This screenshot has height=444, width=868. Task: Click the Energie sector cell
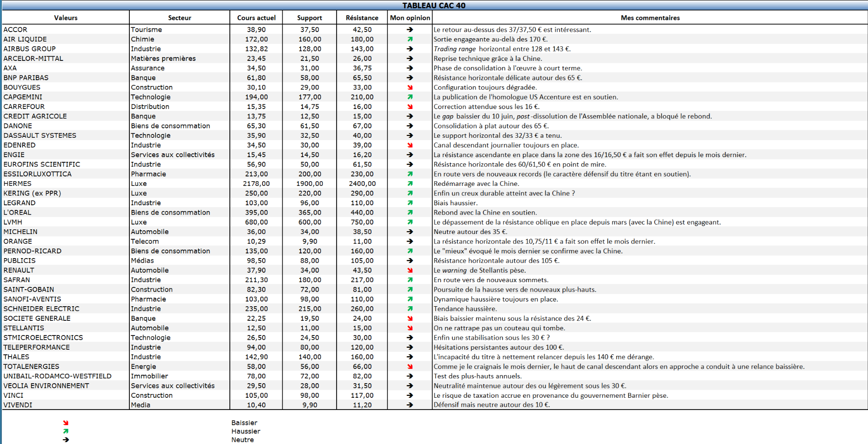(179, 367)
